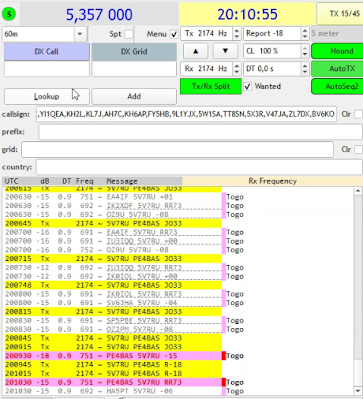
Task: Click the callsign filter field
Action: [x=186, y=114]
